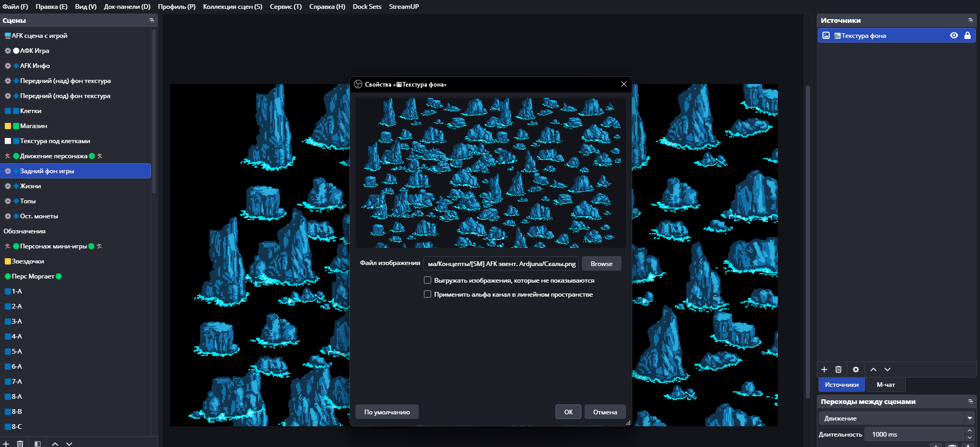Image resolution: width=980 pixels, height=447 pixels.
Task: Click the image file path field
Action: tap(501, 263)
